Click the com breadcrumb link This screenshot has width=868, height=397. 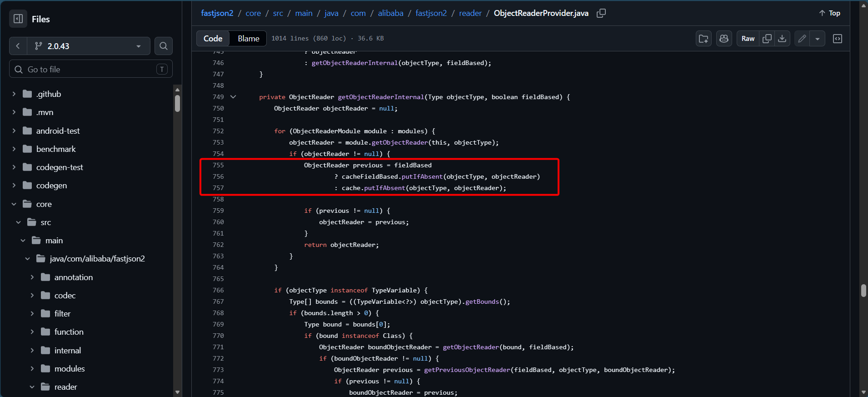(358, 13)
